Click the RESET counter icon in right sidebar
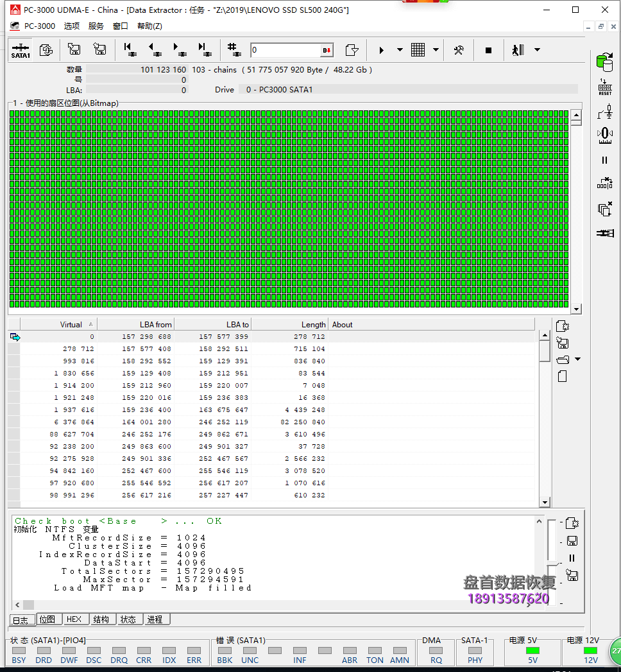 coord(605,87)
